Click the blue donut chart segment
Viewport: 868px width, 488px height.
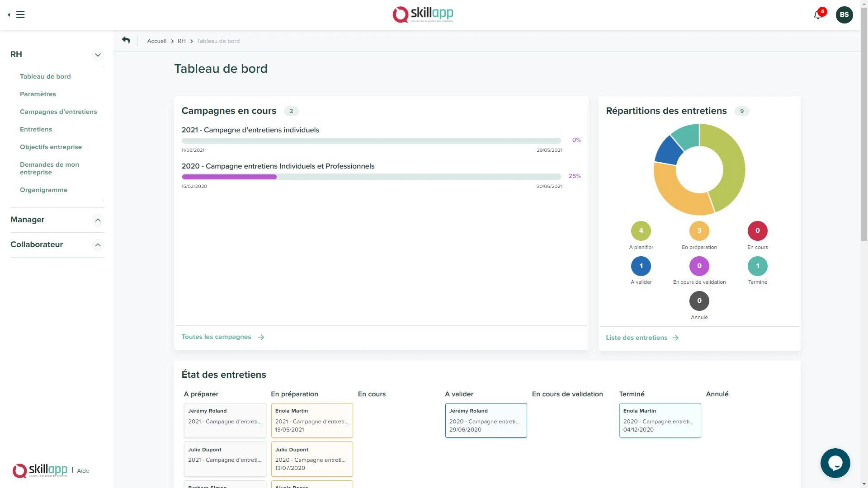[x=668, y=150]
